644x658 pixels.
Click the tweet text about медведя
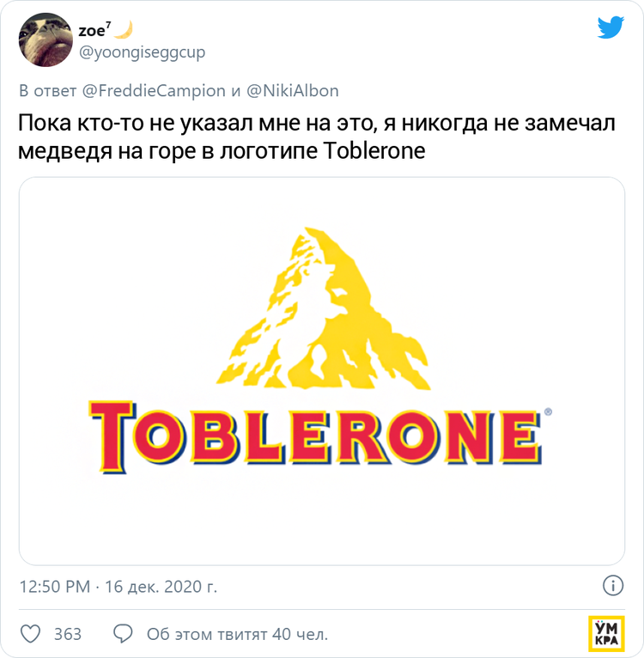click(x=317, y=137)
